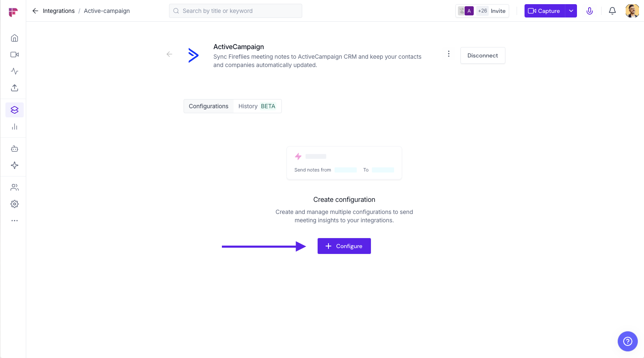Click the search by title field
The width and height of the screenshot is (644, 358).
click(x=236, y=11)
